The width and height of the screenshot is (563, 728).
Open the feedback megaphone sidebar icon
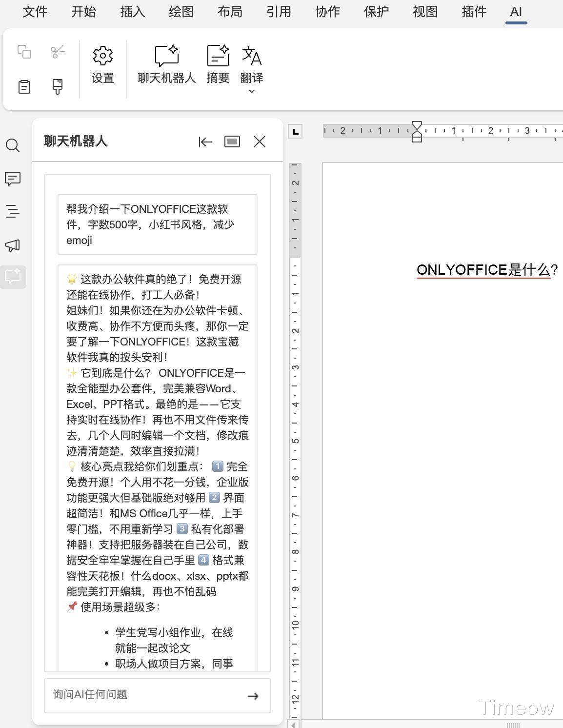tap(13, 245)
